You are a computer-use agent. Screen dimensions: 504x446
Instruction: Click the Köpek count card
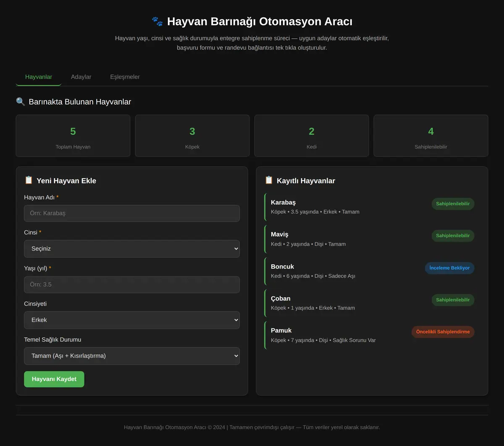pos(192,136)
